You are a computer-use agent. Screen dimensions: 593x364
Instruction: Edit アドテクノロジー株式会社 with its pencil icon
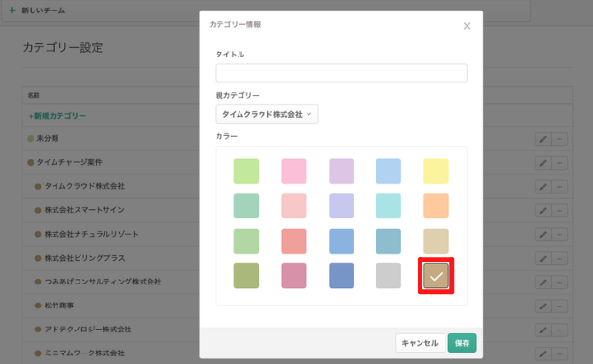coord(543,330)
